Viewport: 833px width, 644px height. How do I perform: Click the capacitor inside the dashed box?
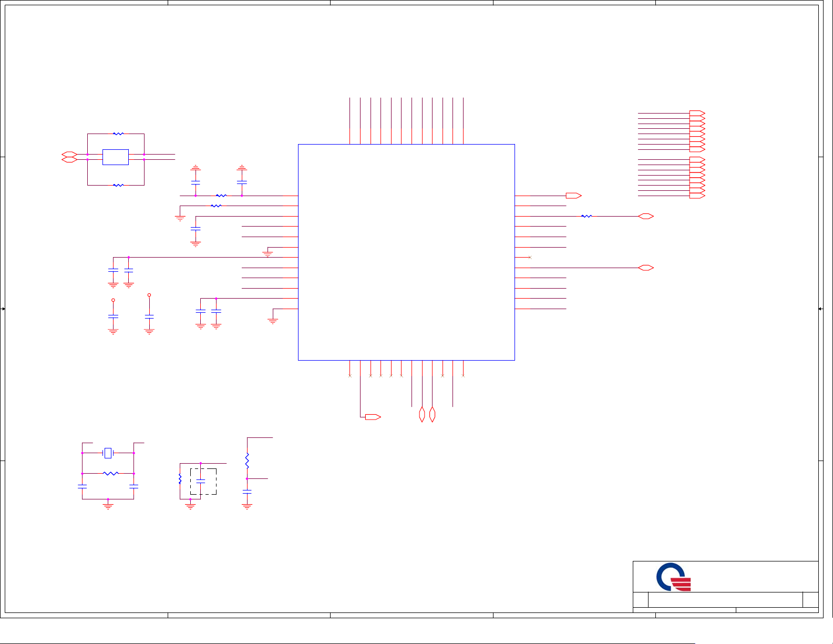201,481
